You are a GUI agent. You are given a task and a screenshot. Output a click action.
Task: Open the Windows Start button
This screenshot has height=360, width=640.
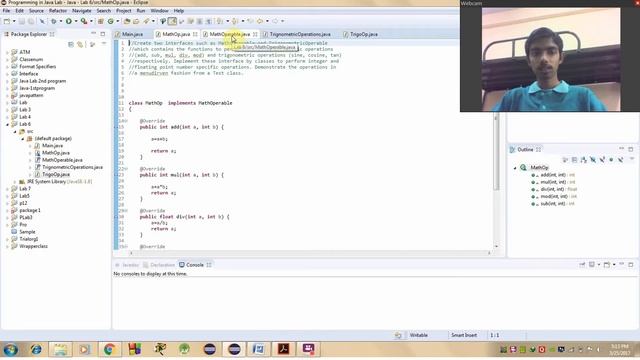(11, 349)
